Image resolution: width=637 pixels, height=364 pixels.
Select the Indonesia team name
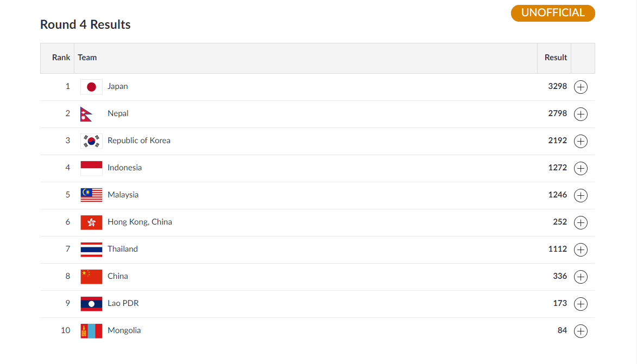tap(124, 168)
